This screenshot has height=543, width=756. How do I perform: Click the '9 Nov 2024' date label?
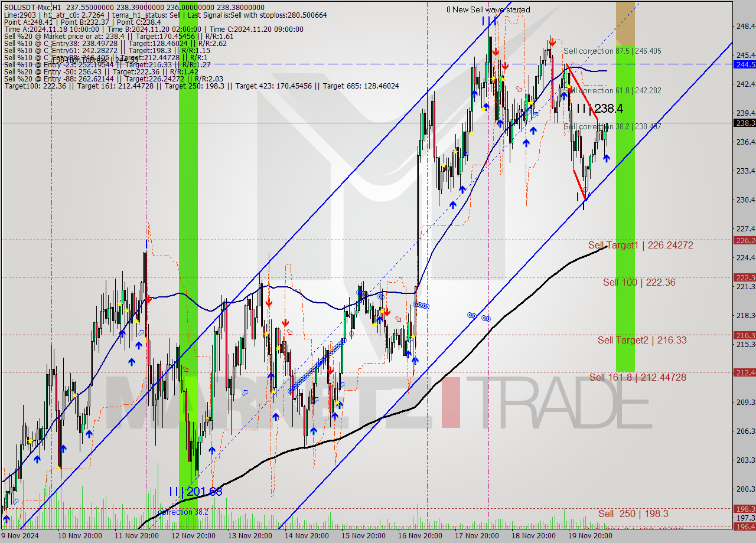(x=20, y=536)
